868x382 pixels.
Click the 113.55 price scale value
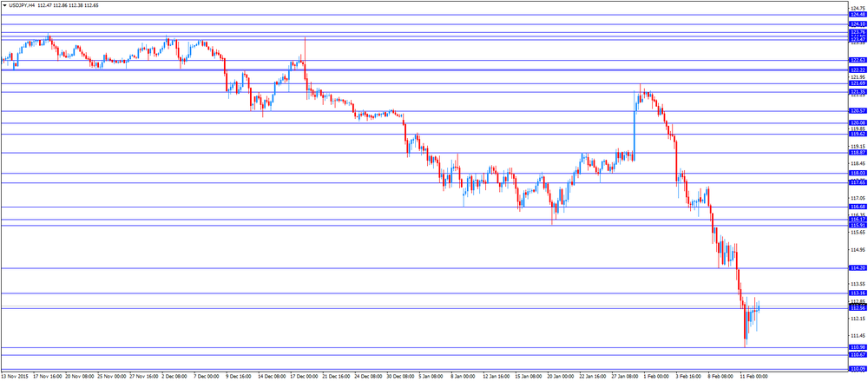coord(858,284)
